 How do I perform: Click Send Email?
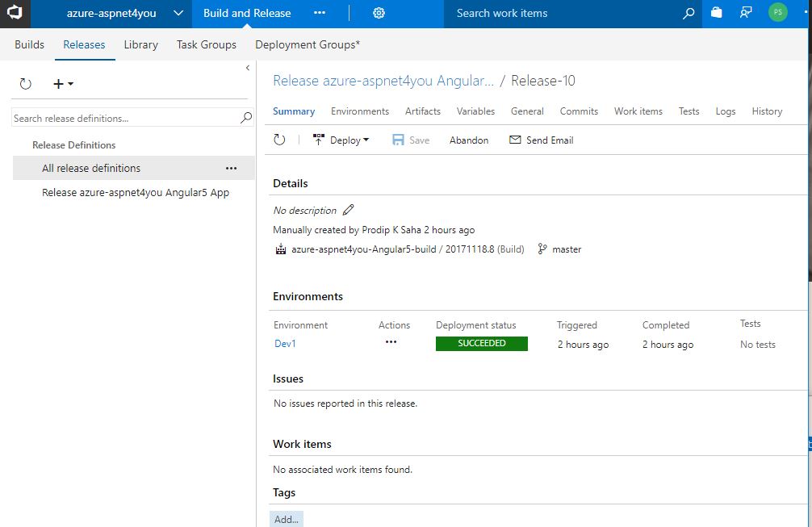click(542, 140)
